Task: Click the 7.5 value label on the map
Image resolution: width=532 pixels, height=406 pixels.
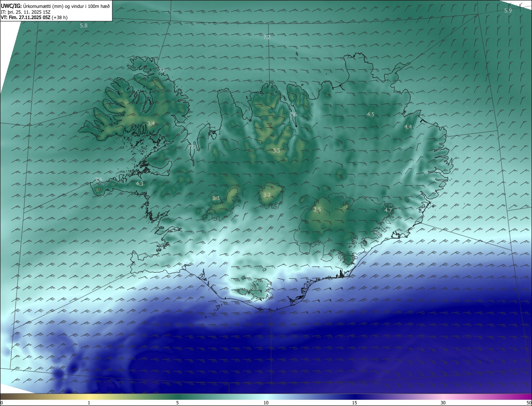Action: [x=191, y=147]
